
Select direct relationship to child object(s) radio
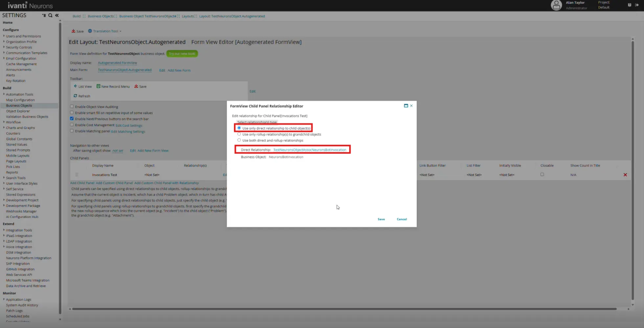coord(239,128)
